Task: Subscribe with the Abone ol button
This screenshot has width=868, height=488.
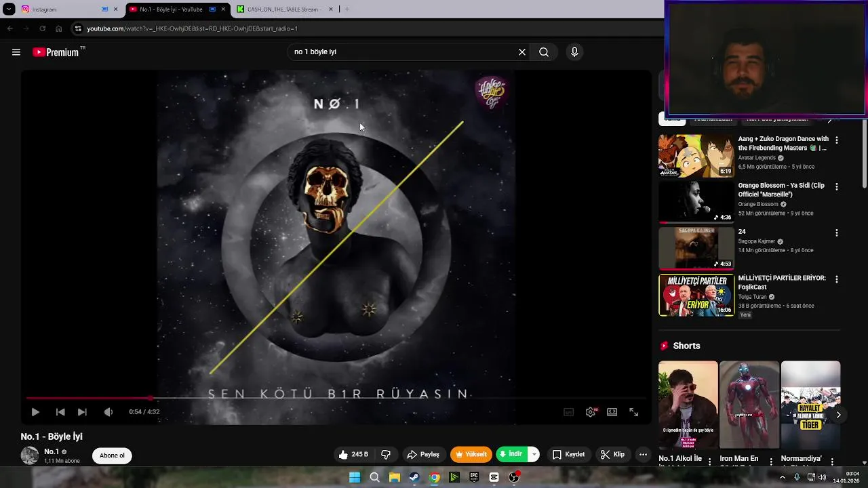Action: pyautogui.click(x=112, y=455)
